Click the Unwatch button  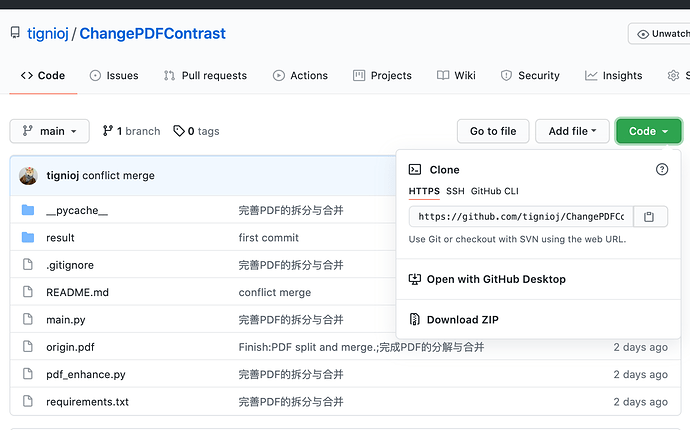tap(660, 34)
